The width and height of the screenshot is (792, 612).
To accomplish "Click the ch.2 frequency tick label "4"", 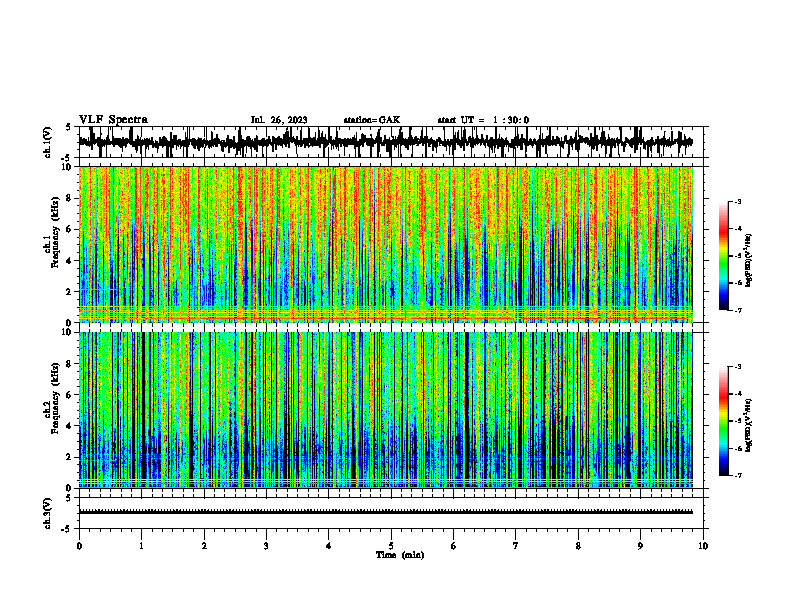I will (x=69, y=426).
